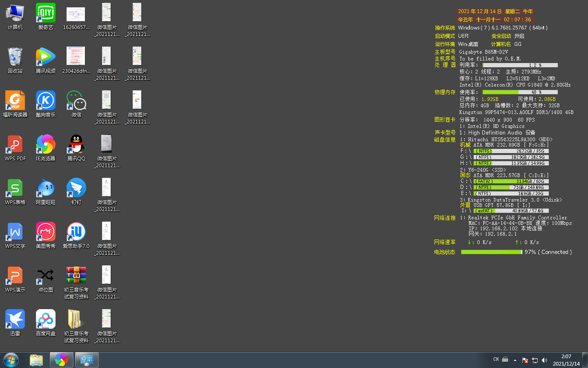Select the 腾讯QQ penguin icon
This screenshot has height=368, width=588.
tap(76, 148)
